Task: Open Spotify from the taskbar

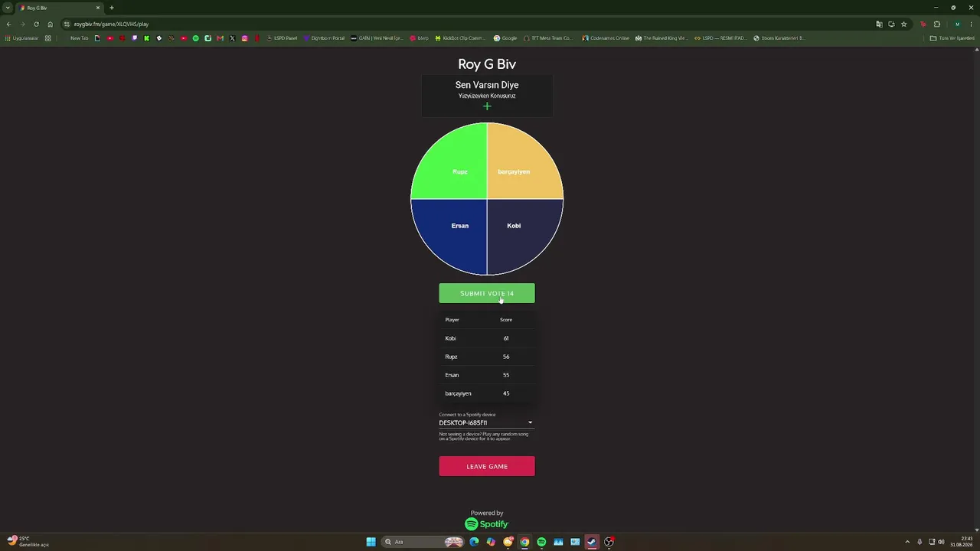Action: click(541, 542)
